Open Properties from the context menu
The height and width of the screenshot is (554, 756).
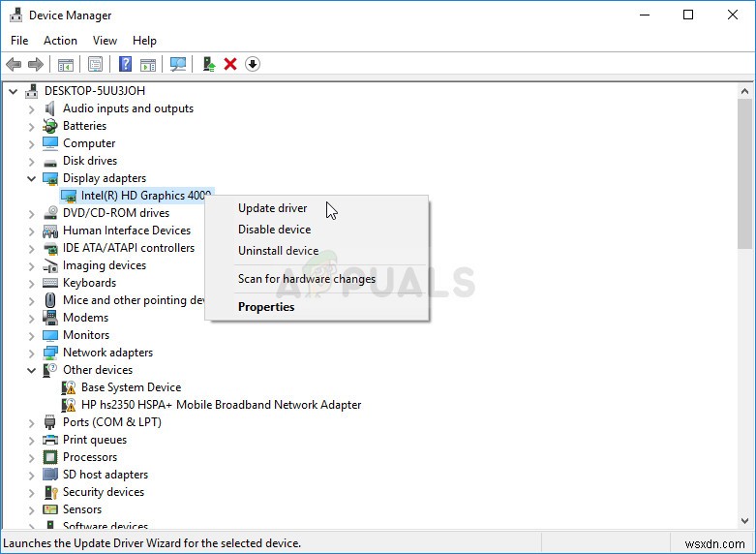click(x=317, y=306)
